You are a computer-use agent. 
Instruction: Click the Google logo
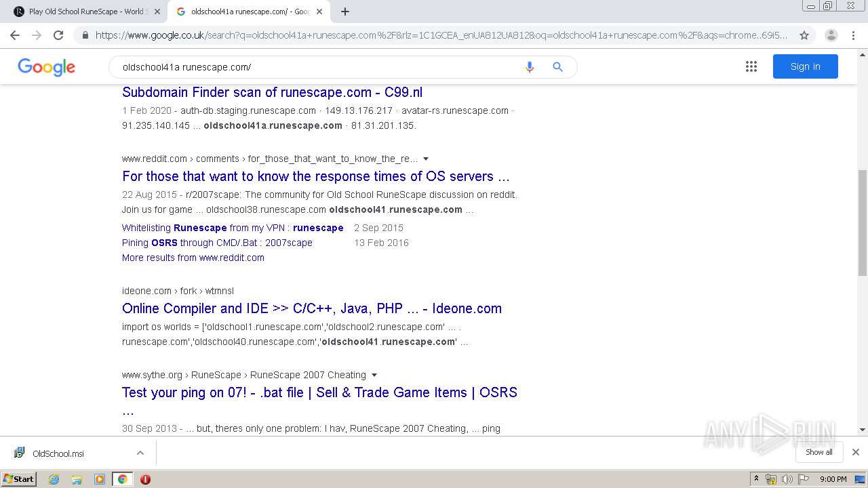[46, 67]
